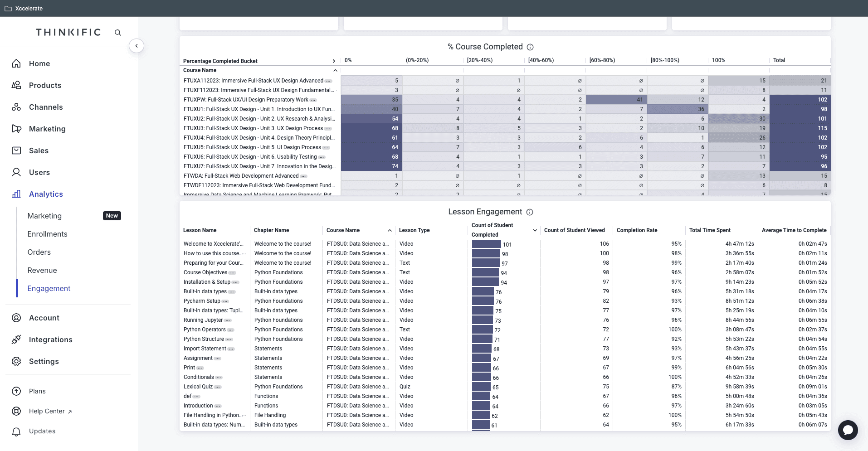Toggle the Course Name sort arrow in pivot
Viewport: 868px width, 451px height.
pyautogui.click(x=335, y=70)
